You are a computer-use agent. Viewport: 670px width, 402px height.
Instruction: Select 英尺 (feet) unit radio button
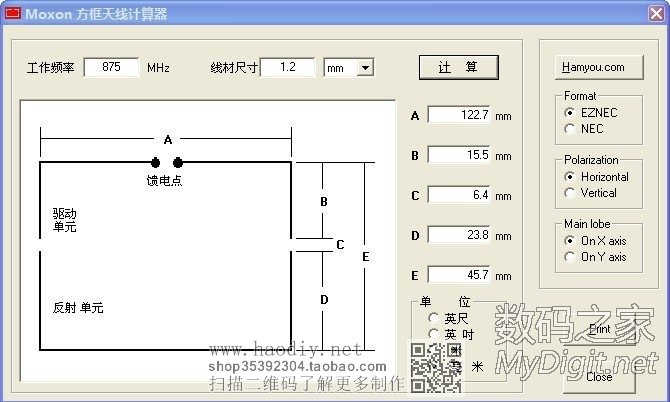[x=434, y=318]
